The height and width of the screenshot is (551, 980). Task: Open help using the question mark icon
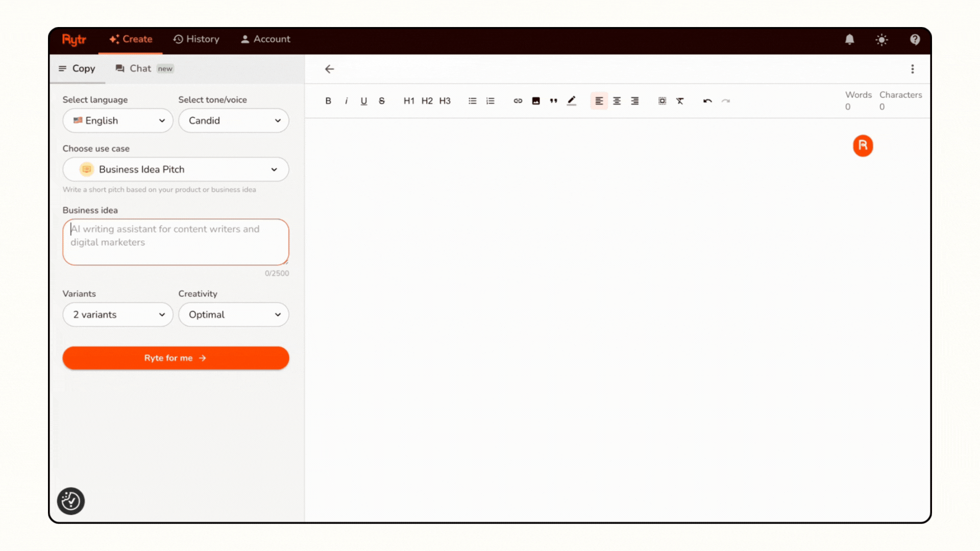(x=915, y=39)
